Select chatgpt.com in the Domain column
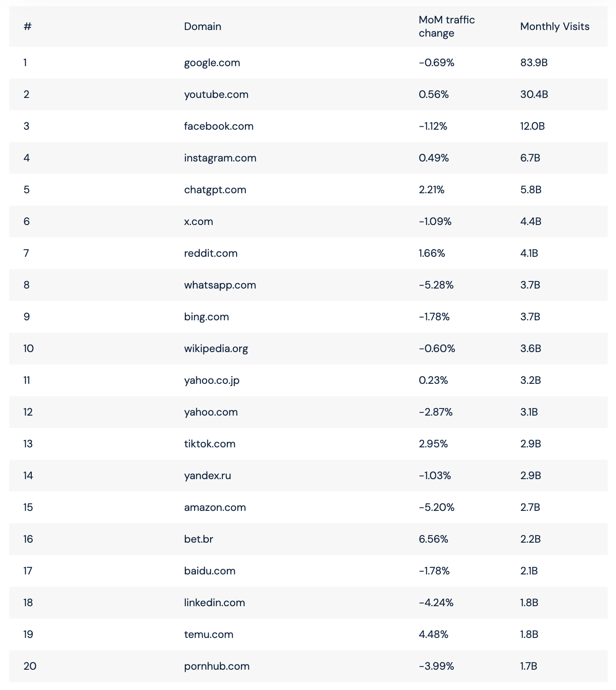 coord(215,190)
